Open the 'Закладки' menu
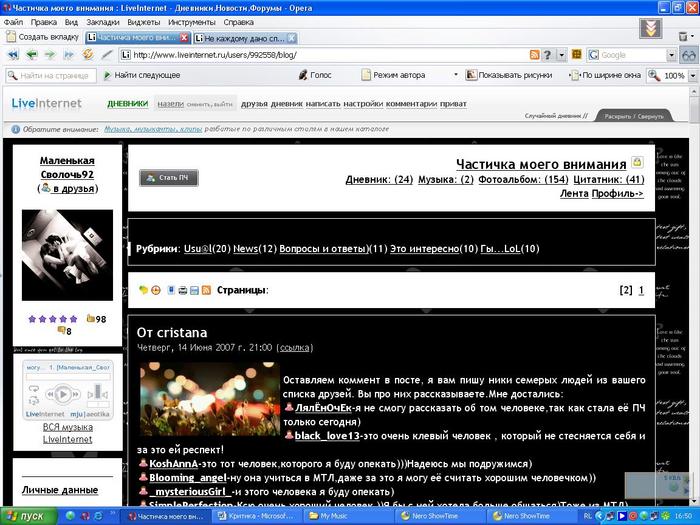Image resolution: width=700 pixels, height=525 pixels. [103, 22]
